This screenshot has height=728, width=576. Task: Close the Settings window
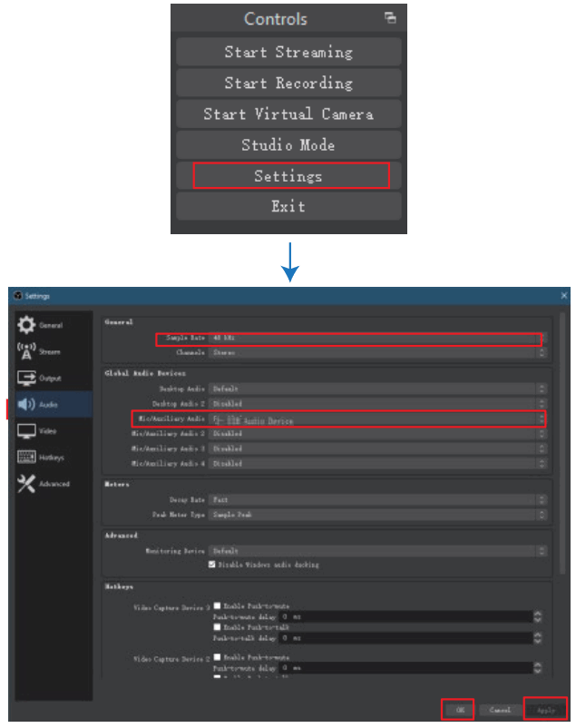564,296
